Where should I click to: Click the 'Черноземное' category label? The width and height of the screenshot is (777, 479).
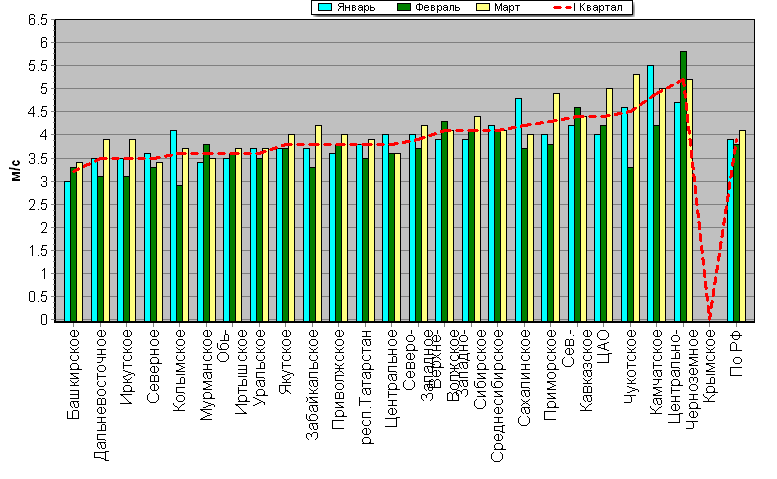[x=692, y=379]
